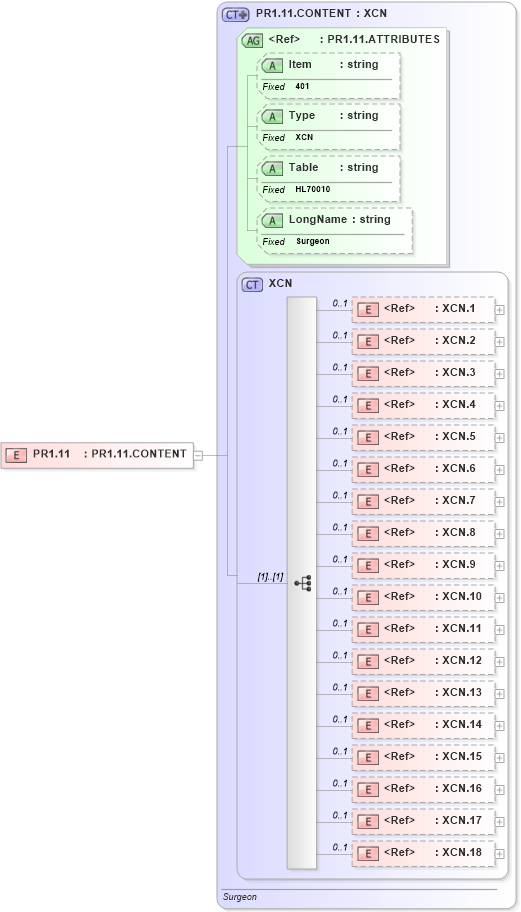Select the 'PR1.11 : PR1.11.CONTENT' element label
Screen dimensions: 521x912
[x=110, y=454]
